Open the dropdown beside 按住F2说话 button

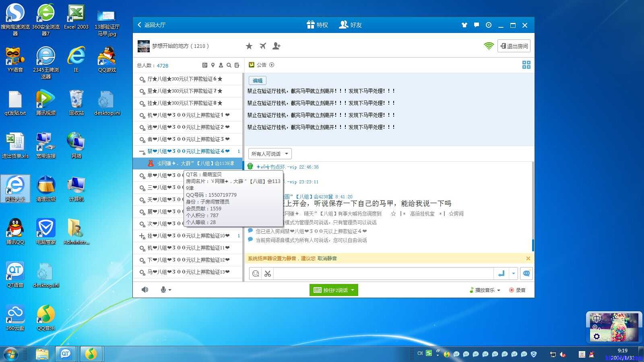[353, 290]
